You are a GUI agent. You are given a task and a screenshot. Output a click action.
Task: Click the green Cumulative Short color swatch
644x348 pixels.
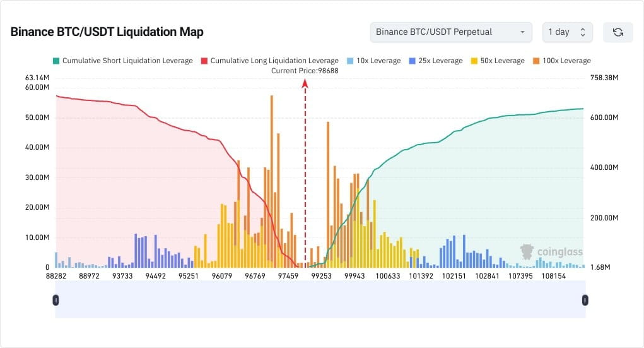56,61
